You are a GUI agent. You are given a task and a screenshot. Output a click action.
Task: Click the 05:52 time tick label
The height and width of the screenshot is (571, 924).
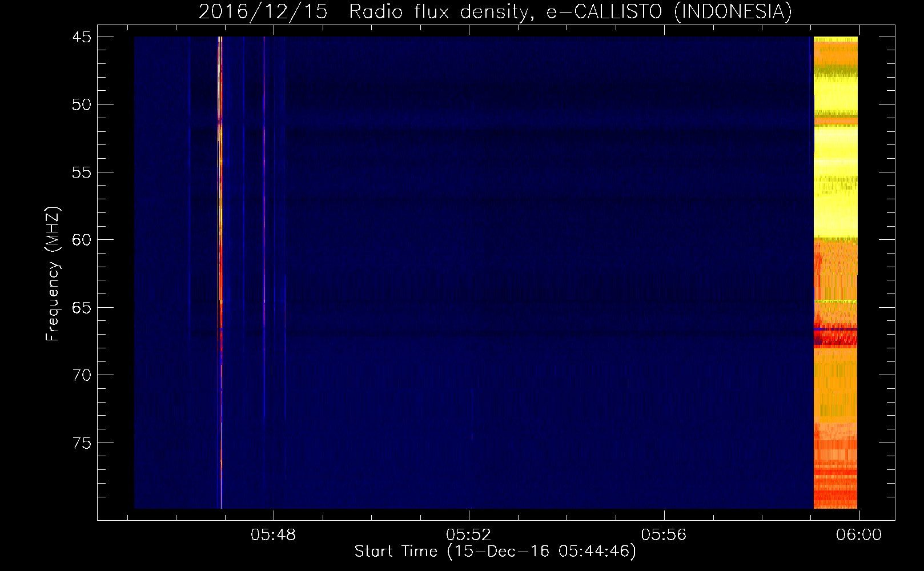pos(469,535)
